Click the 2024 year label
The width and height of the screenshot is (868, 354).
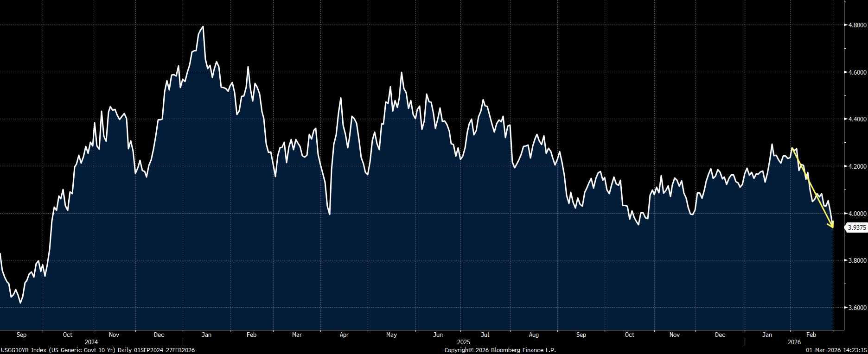pyautogui.click(x=91, y=342)
